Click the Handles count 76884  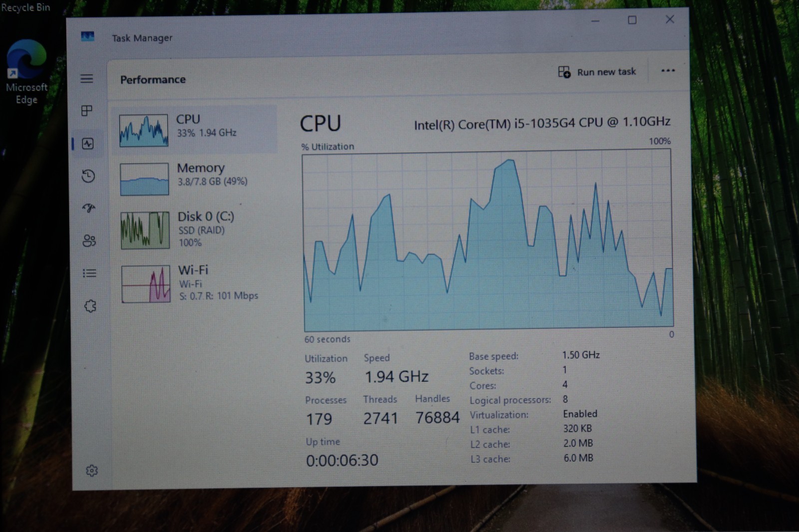pyautogui.click(x=437, y=417)
